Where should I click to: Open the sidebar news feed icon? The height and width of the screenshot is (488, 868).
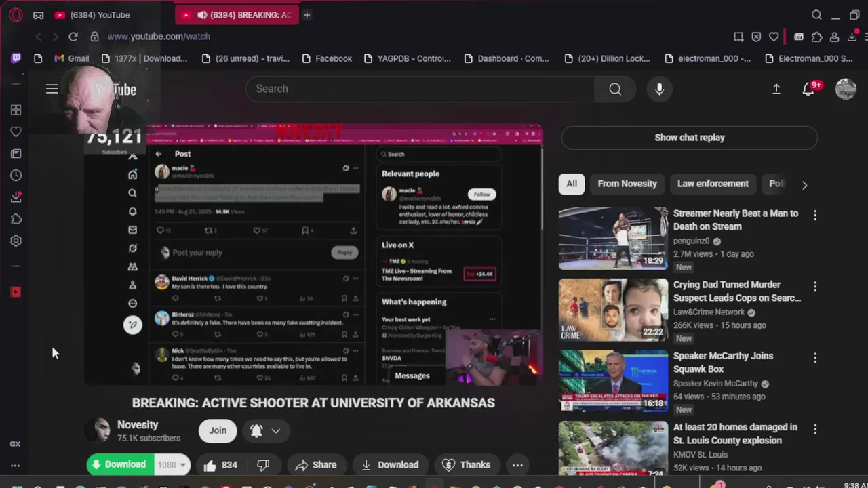[16, 154]
